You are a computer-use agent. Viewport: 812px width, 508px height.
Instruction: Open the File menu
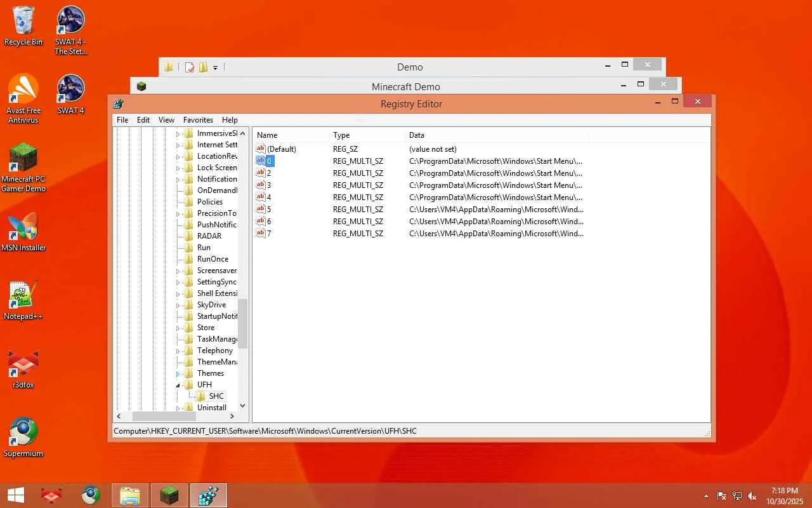(122, 120)
